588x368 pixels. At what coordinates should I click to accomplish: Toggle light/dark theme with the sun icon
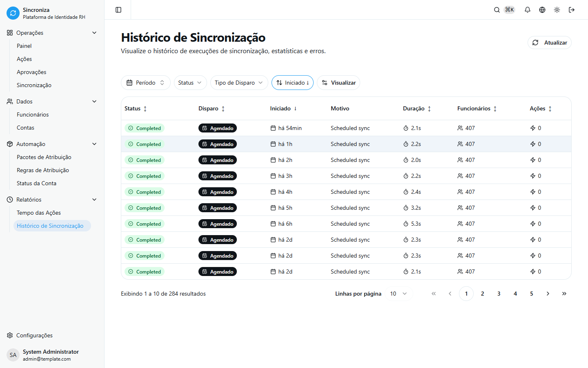pos(557,9)
